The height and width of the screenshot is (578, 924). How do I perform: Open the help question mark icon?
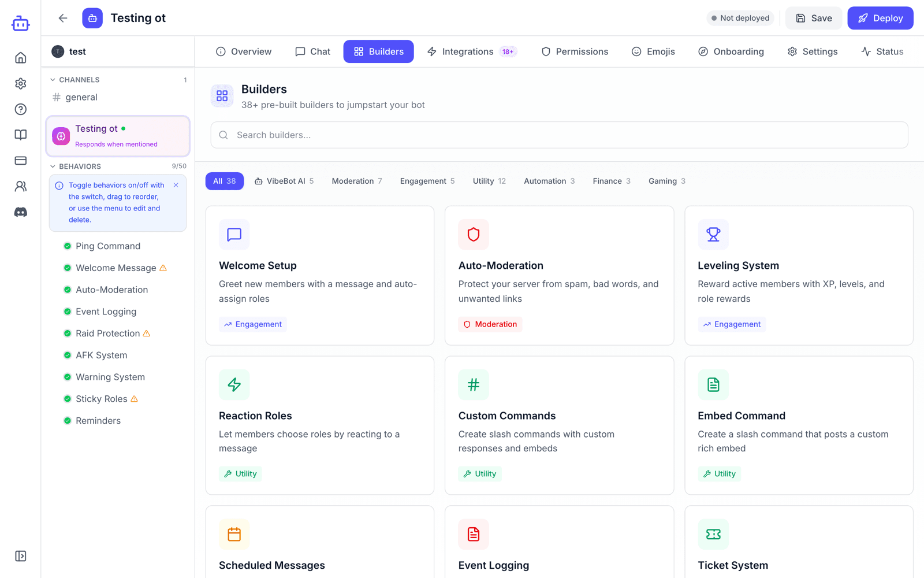[20, 109]
